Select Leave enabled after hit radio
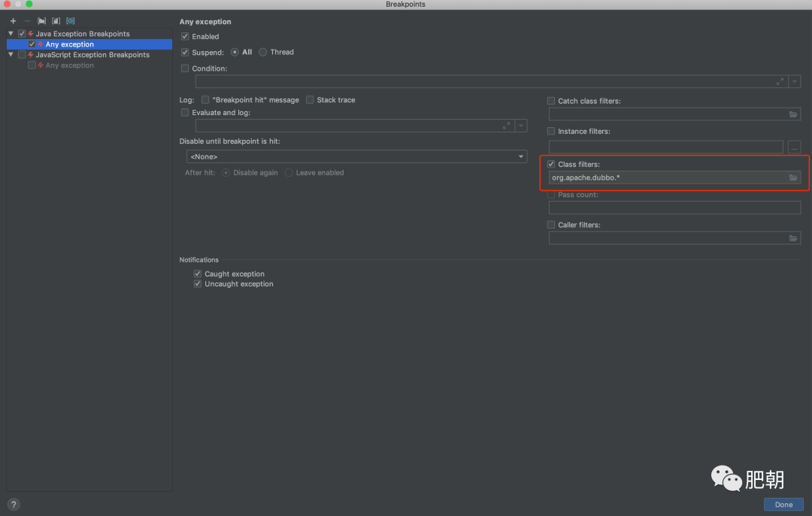Viewport: 812px width, 516px height. coord(289,172)
